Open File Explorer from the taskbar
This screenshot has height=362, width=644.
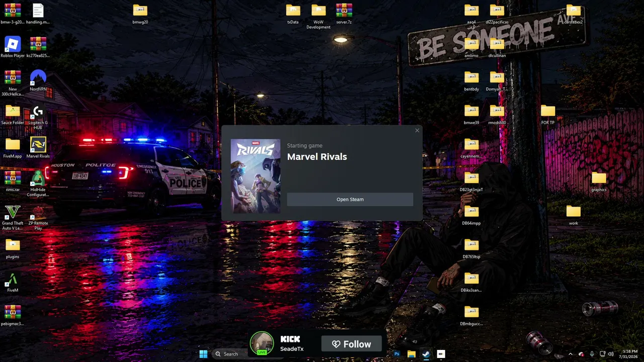click(411, 354)
